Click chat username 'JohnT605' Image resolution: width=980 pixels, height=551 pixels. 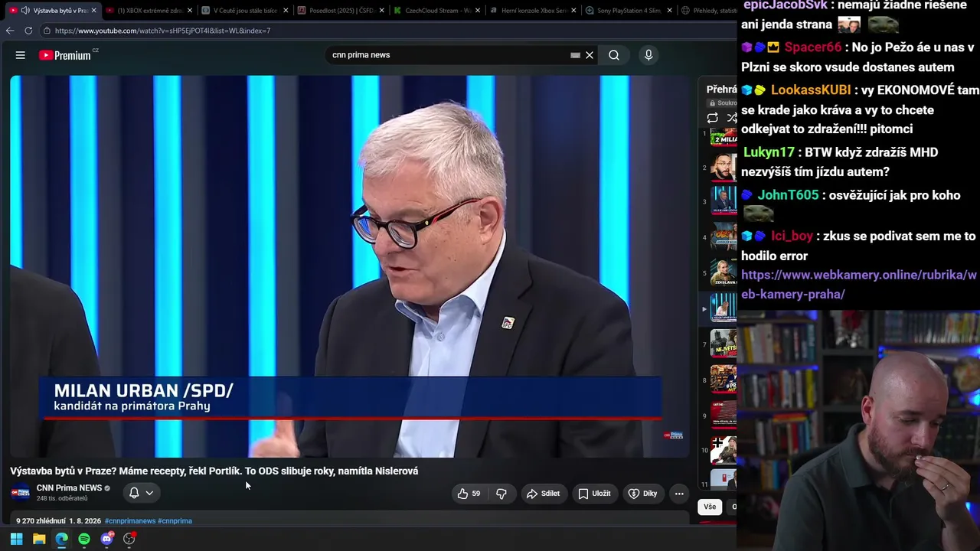[789, 195]
